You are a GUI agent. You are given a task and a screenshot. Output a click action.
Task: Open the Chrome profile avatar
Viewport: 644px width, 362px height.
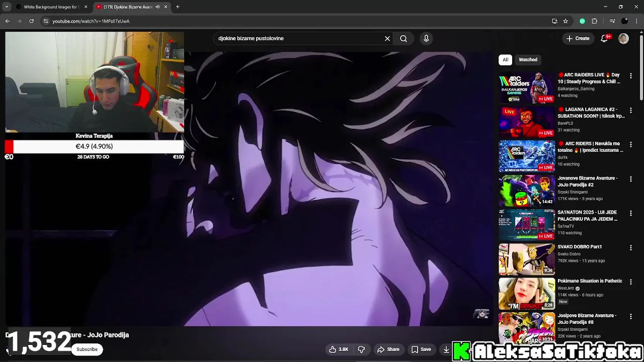click(624, 21)
